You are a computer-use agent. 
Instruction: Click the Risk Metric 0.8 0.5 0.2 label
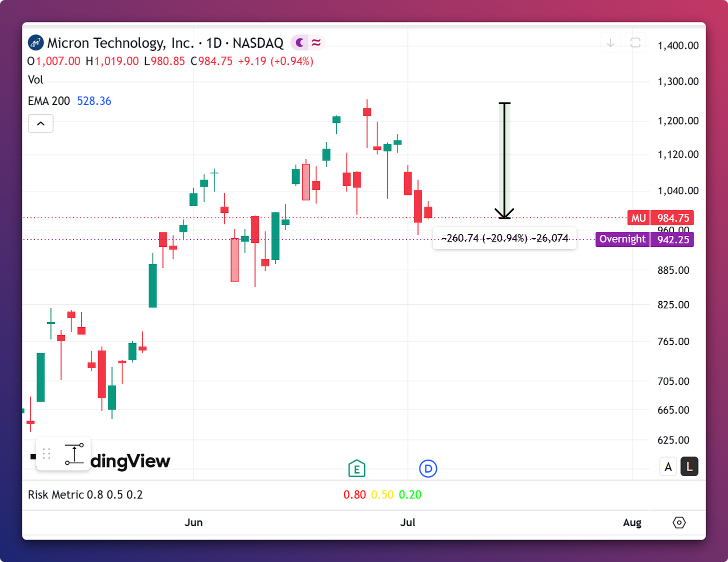pyautogui.click(x=85, y=495)
